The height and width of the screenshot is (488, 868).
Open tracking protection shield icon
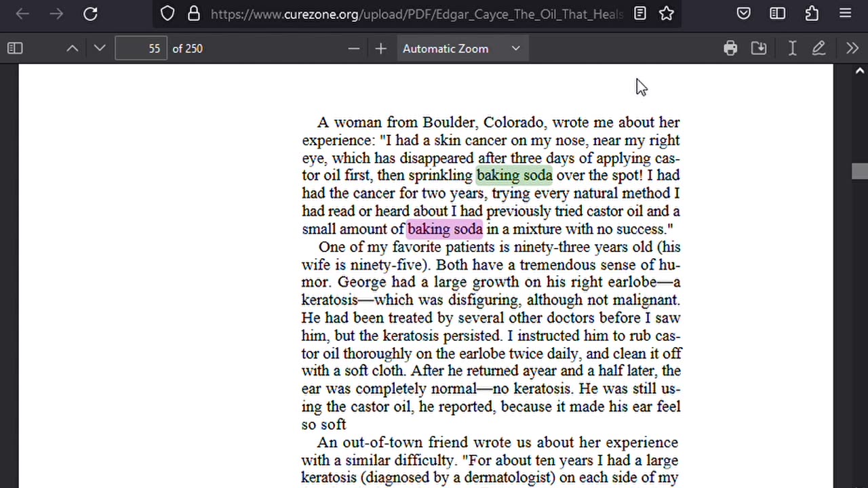click(167, 14)
